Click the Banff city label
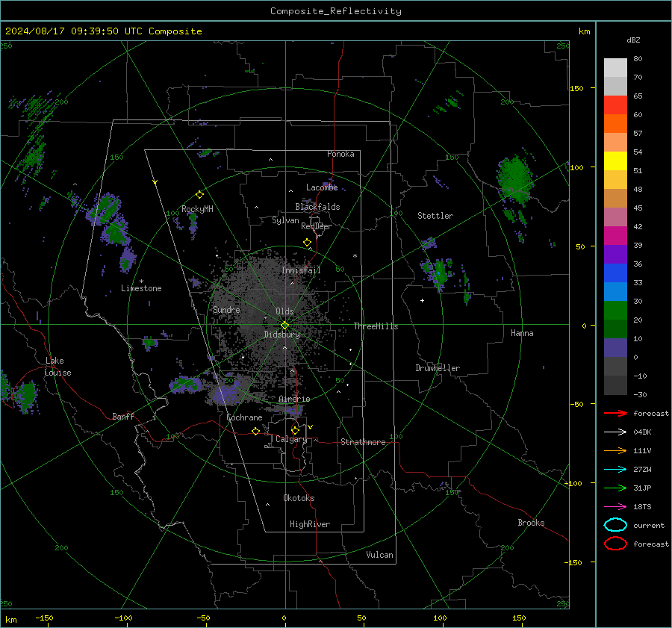672x628 pixels. [x=123, y=416]
